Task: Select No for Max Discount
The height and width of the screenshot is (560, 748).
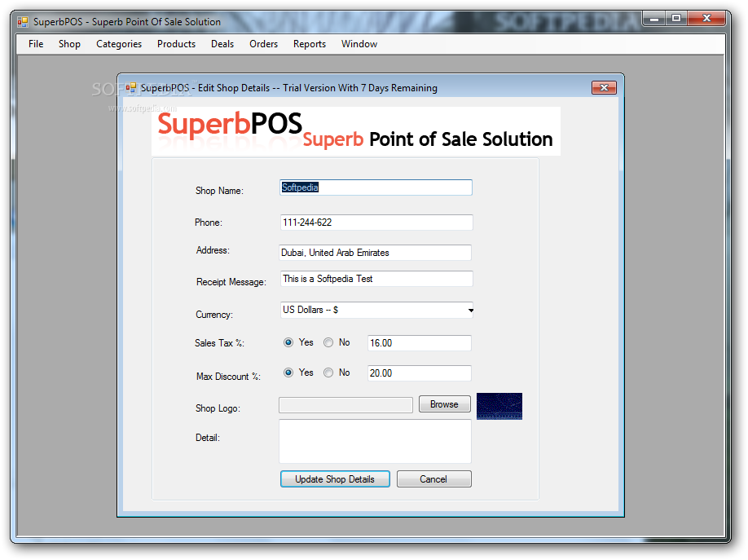Action: (x=328, y=373)
